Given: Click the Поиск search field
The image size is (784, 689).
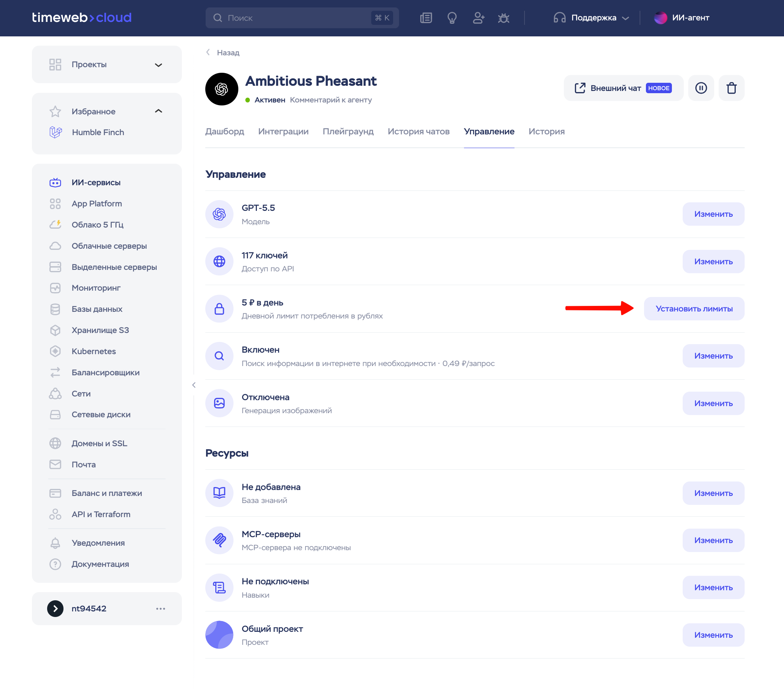Looking at the screenshot, I should [x=302, y=18].
